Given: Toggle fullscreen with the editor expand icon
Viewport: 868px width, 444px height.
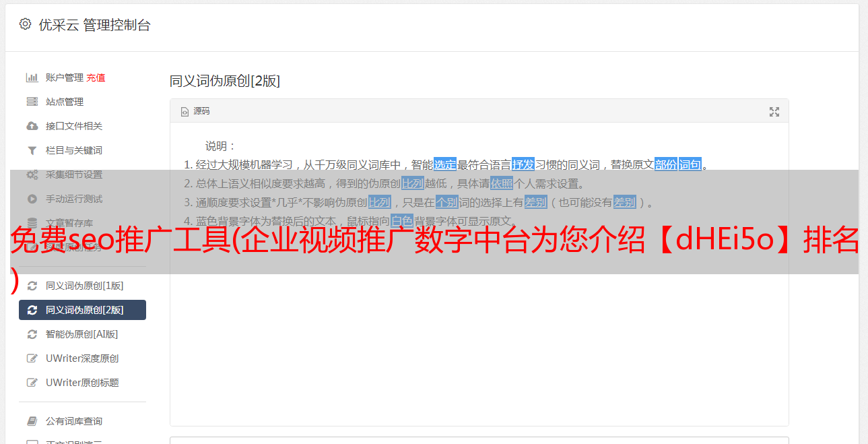Looking at the screenshot, I should (774, 112).
